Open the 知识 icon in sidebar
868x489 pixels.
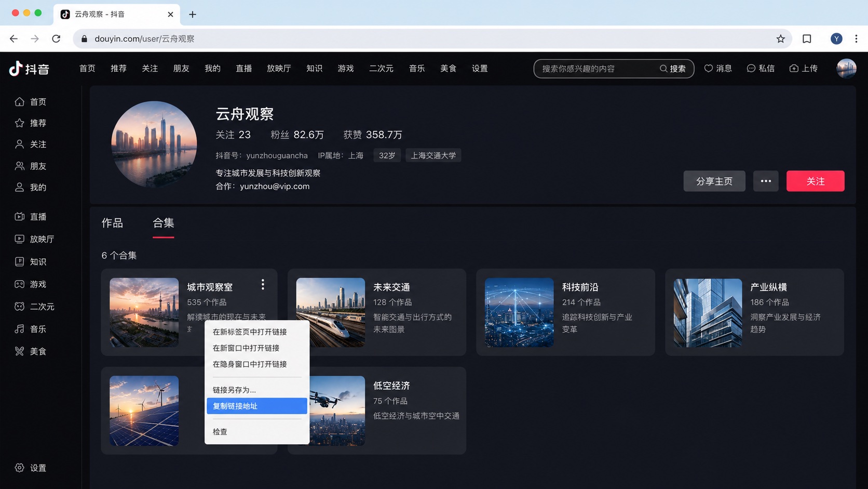pos(19,261)
